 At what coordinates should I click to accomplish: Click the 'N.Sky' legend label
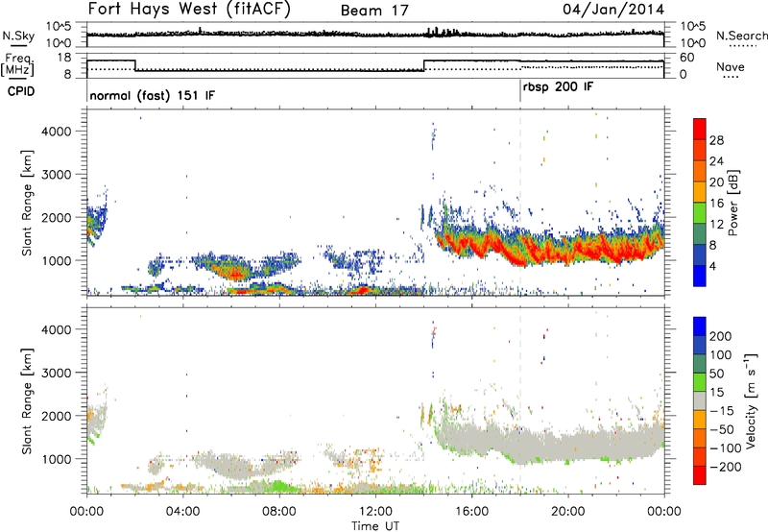click(18, 36)
